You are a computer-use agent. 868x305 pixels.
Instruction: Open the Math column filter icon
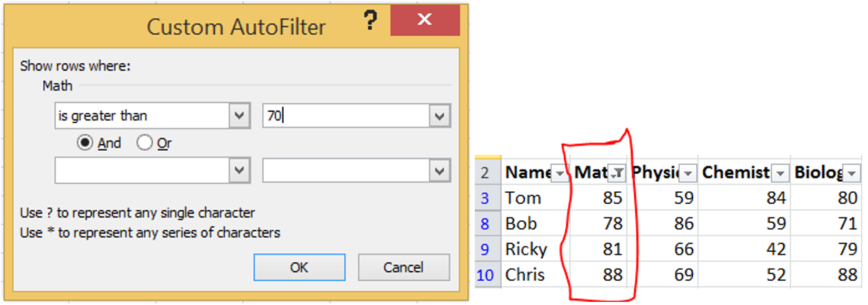pos(618,173)
